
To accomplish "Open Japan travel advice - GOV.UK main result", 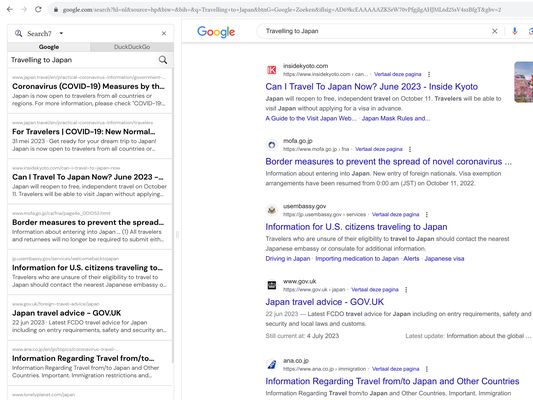I will [x=325, y=302].
